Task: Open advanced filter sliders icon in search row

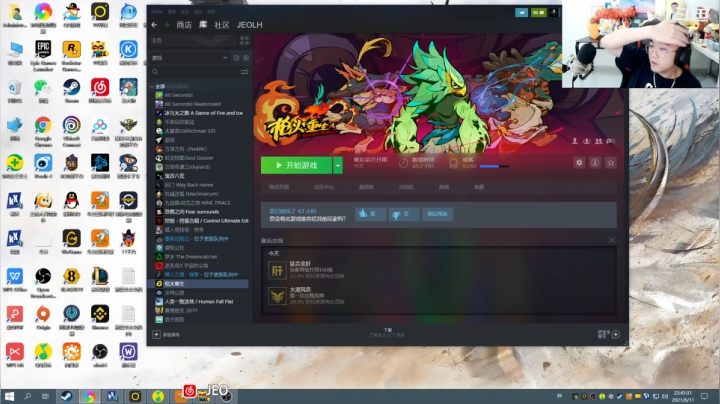Action: pyautogui.click(x=244, y=72)
